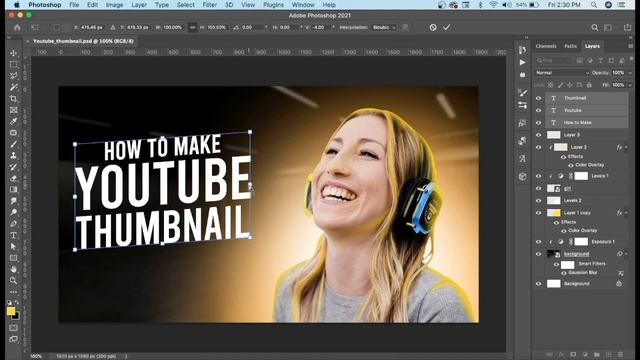The image size is (640, 360).
Task: Select the Crop tool
Action: 13,99
